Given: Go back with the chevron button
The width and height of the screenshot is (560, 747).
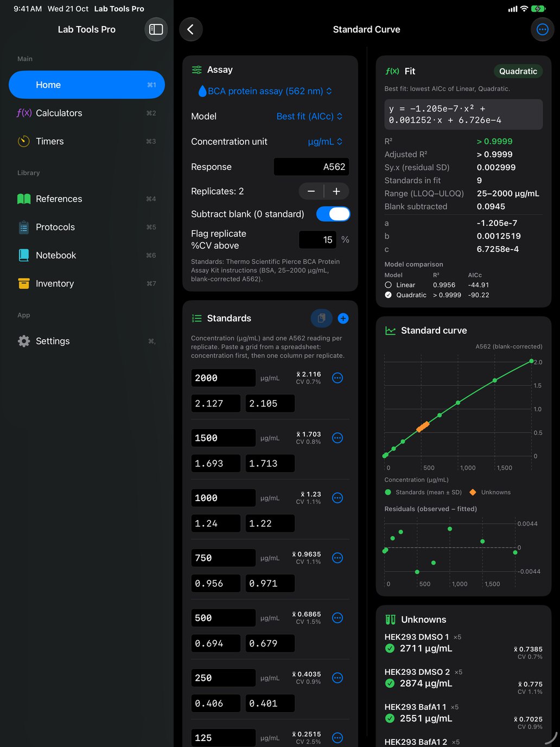Looking at the screenshot, I should [x=190, y=29].
